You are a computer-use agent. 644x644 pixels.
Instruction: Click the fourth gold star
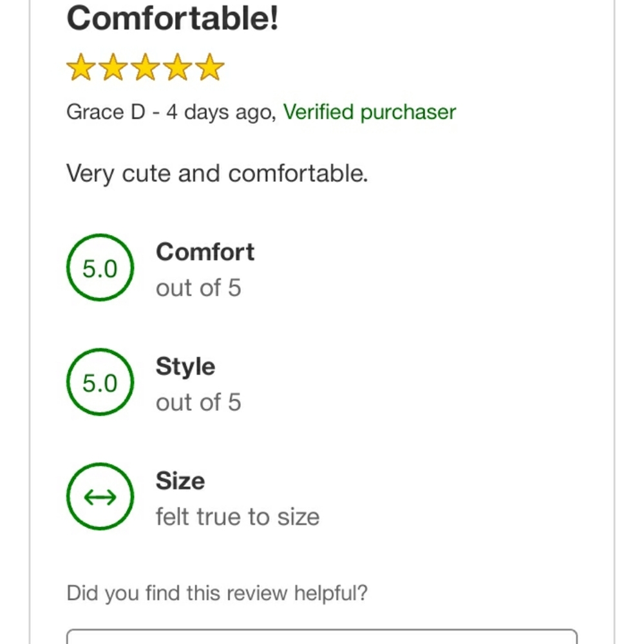coord(178,67)
